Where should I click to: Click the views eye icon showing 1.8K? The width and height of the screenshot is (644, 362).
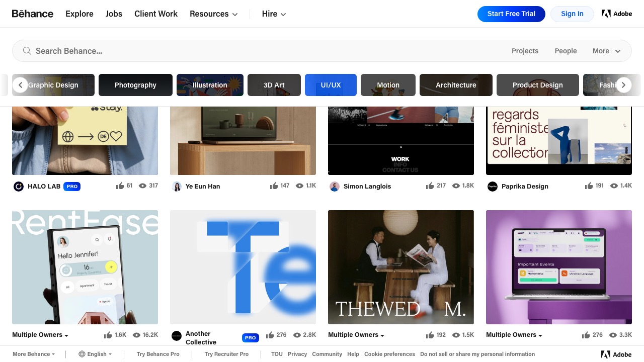pyautogui.click(x=456, y=186)
